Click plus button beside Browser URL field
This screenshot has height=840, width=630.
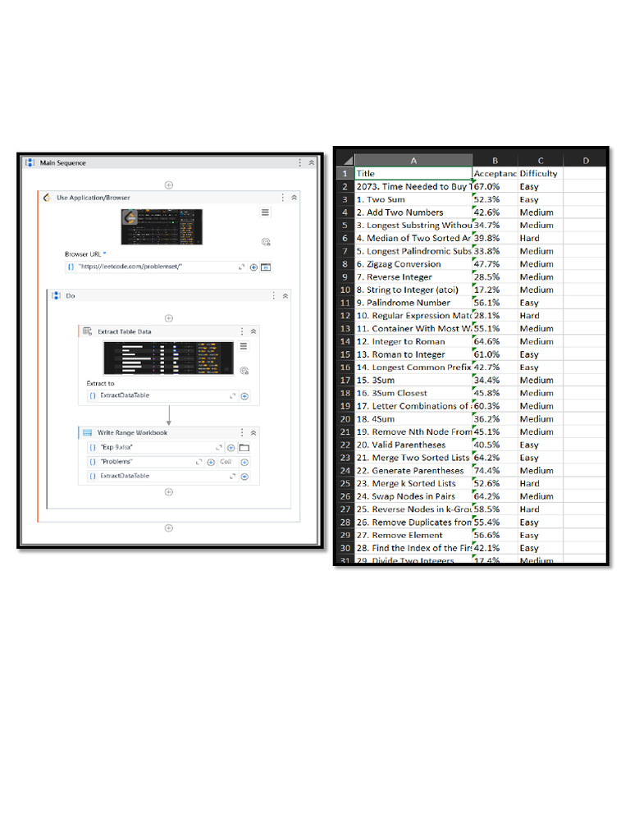(x=253, y=267)
